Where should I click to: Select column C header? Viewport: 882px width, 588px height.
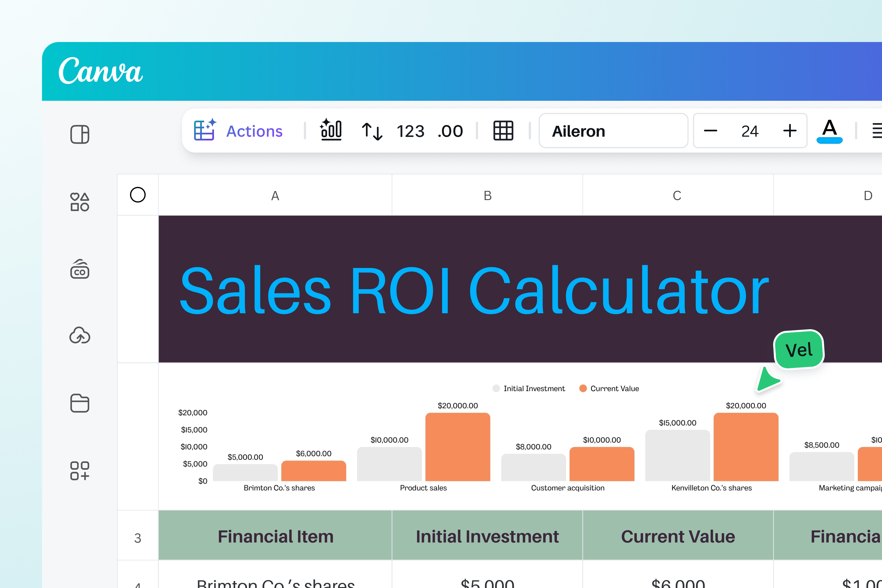pyautogui.click(x=678, y=195)
